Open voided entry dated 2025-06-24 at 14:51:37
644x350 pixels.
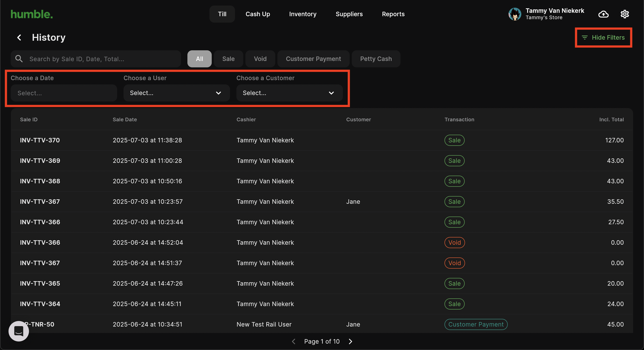322,263
